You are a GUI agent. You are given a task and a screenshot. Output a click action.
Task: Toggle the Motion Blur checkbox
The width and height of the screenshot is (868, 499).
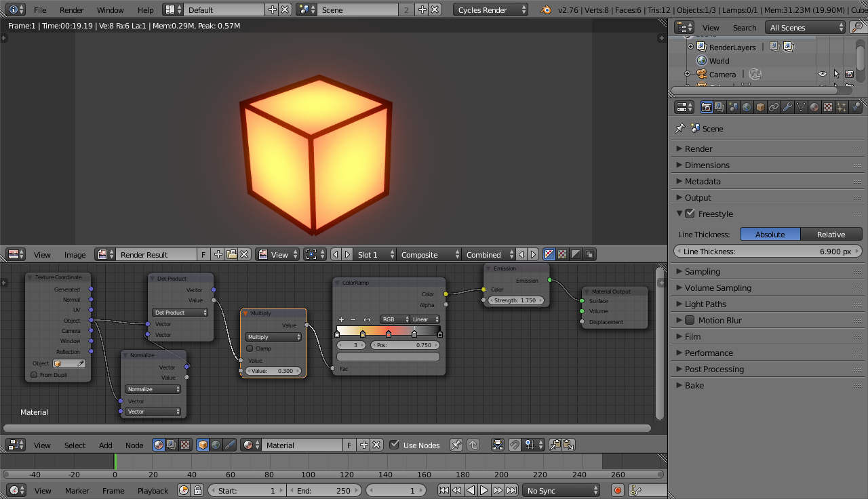(690, 320)
